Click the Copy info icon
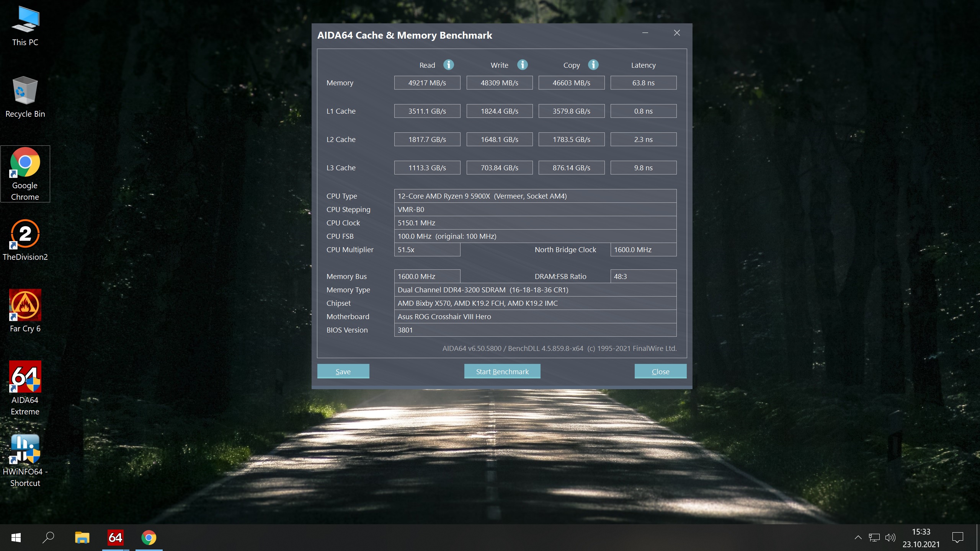Image resolution: width=980 pixels, height=551 pixels. click(x=593, y=65)
